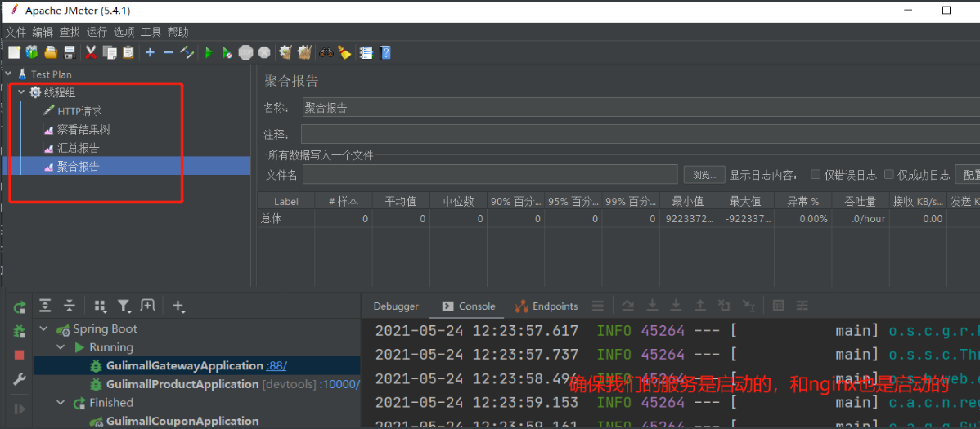Collapse the Running node in Services

[61, 347]
